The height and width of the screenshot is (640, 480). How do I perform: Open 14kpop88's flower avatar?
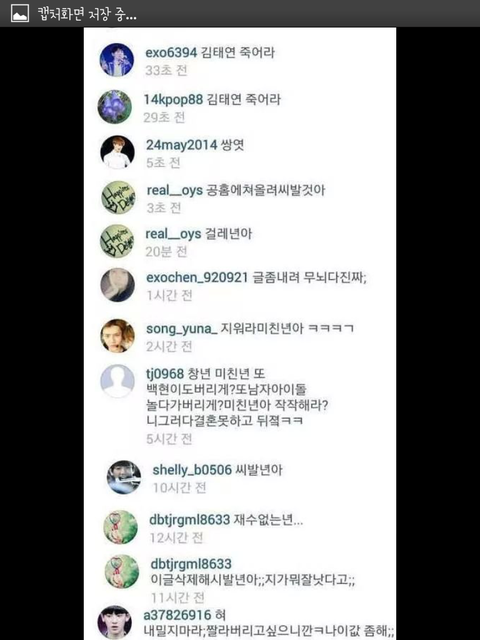[115, 107]
